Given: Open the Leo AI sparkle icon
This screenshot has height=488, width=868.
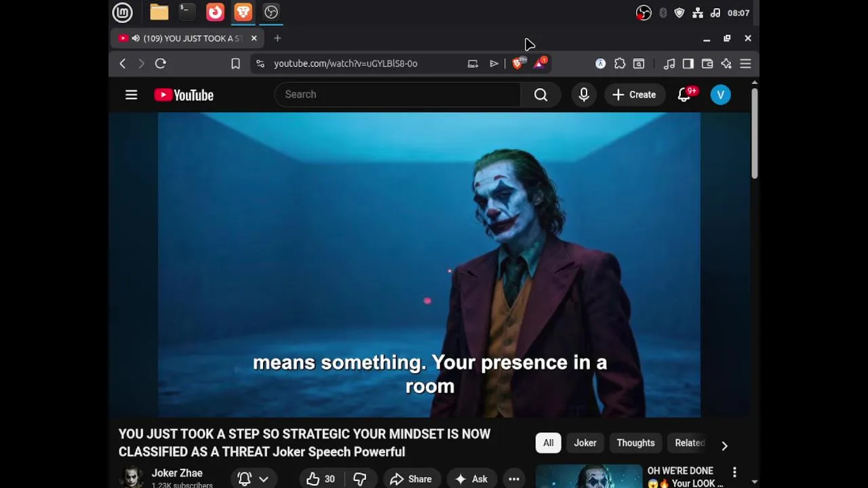Looking at the screenshot, I should (726, 64).
